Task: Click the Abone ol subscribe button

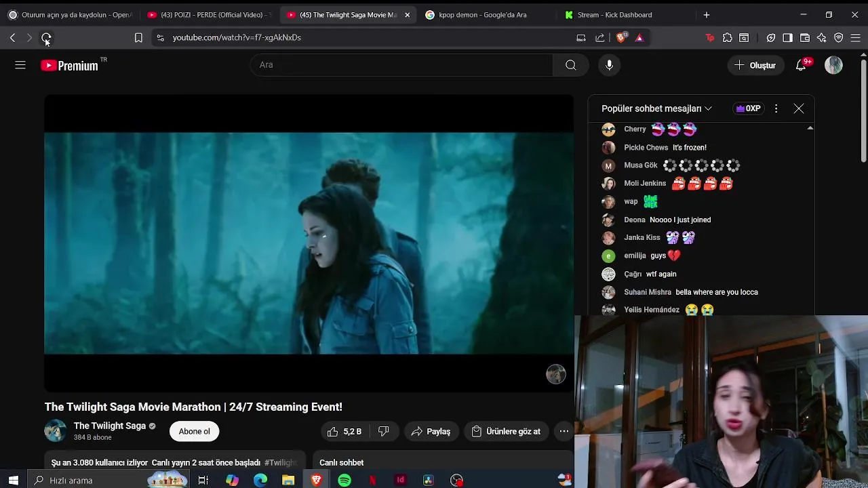Action: point(195,431)
